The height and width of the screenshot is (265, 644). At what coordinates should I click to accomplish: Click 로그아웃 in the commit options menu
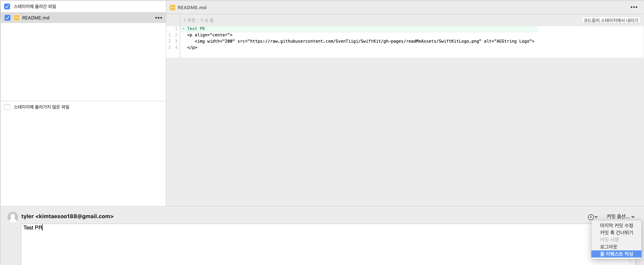(x=608, y=247)
